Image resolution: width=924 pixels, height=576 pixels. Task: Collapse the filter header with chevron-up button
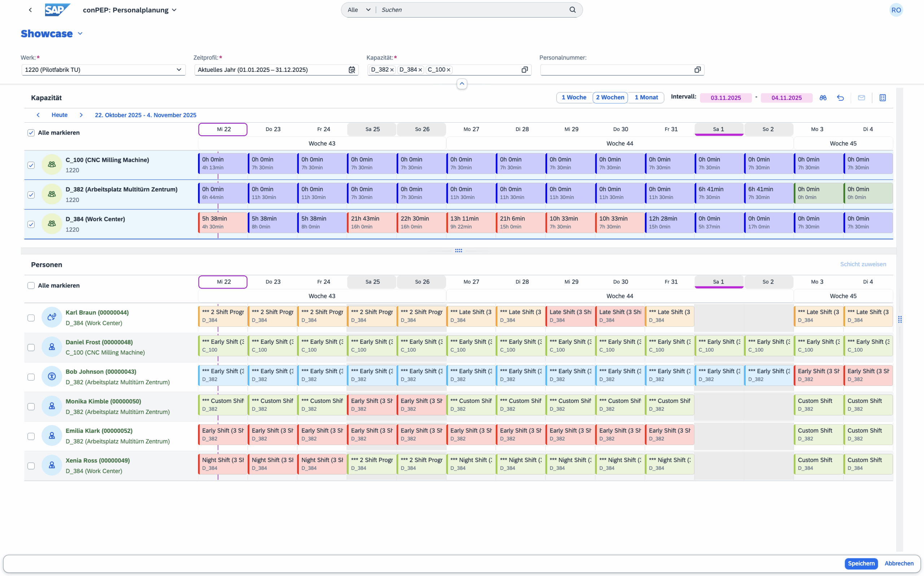coord(462,84)
